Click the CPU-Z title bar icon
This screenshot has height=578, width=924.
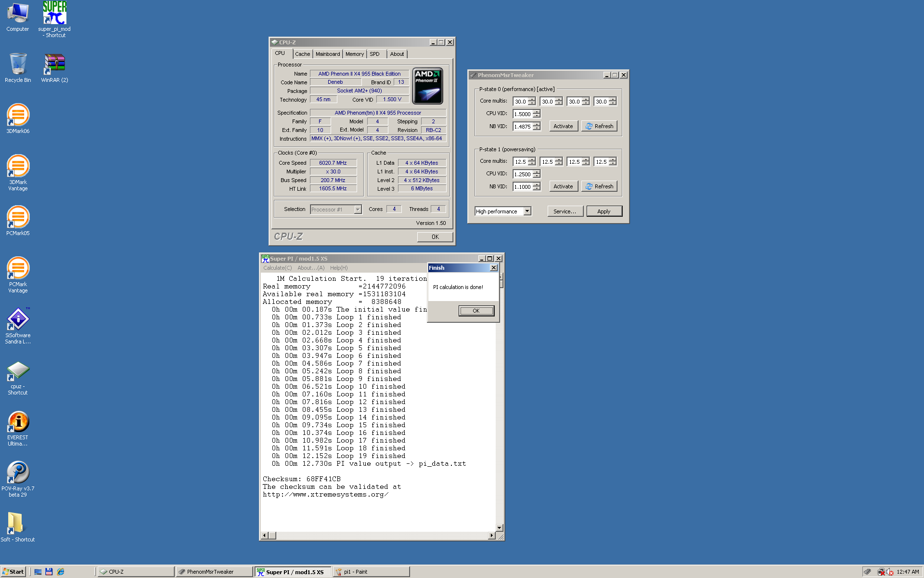tap(275, 42)
